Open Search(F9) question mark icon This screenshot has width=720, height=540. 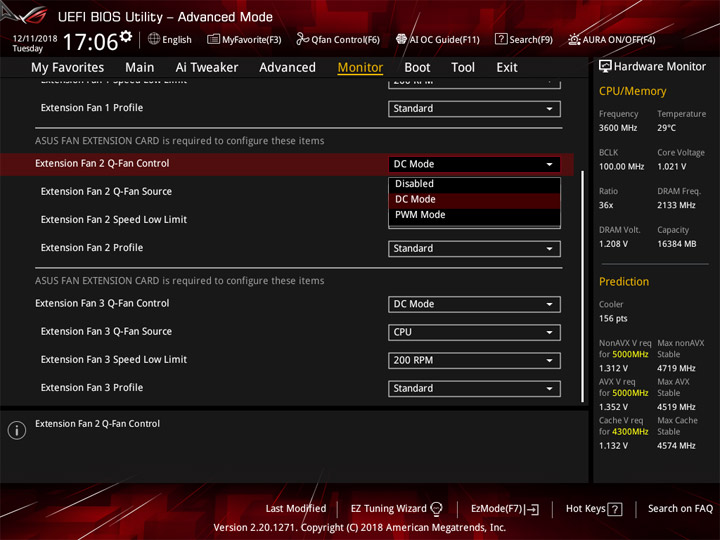(501, 39)
